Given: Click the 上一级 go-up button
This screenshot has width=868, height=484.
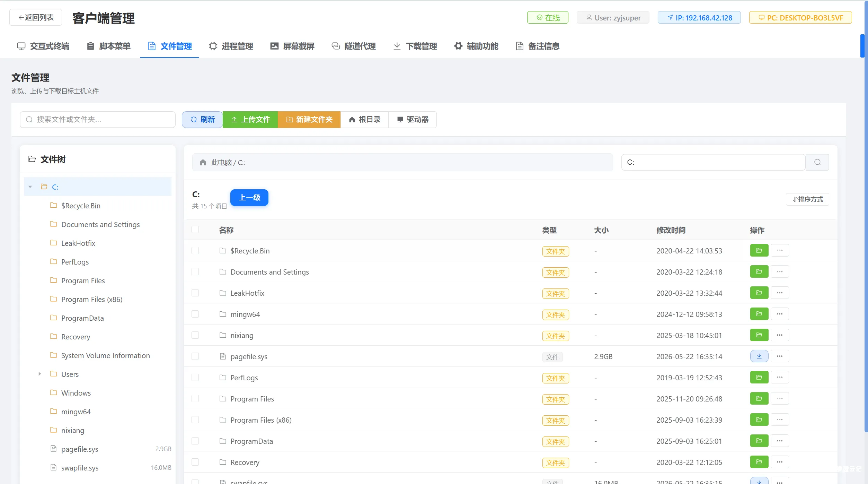Looking at the screenshot, I should [249, 198].
